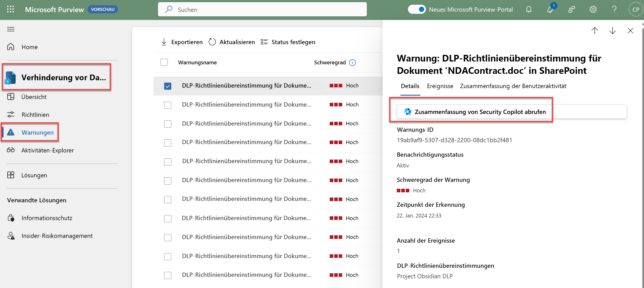Viewport: 644px width, 288px height.
Task: Open Aktivitäten-Explorer in the sidebar
Action: point(48,150)
